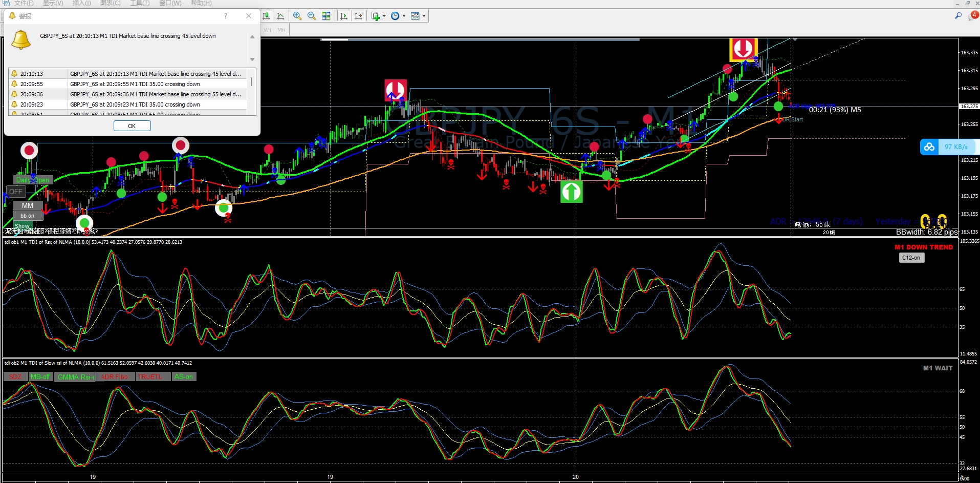Toggle the OFF chart button
The height and width of the screenshot is (483, 980).
16,192
